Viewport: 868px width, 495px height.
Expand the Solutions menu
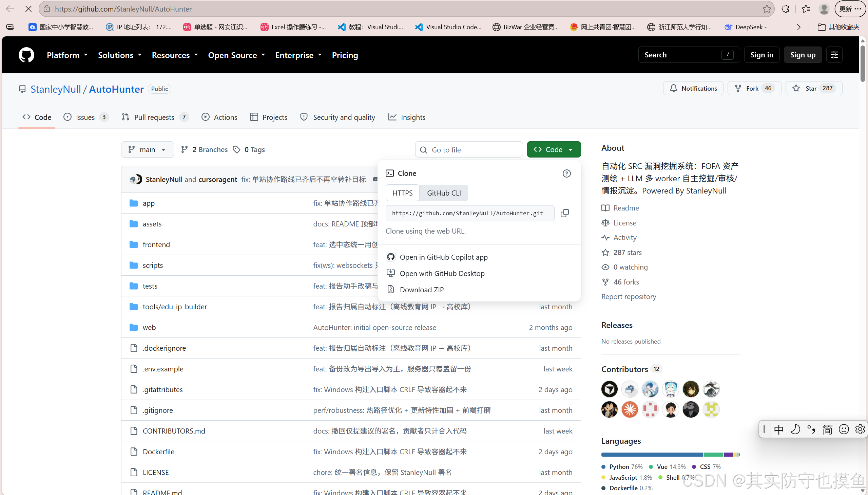119,55
